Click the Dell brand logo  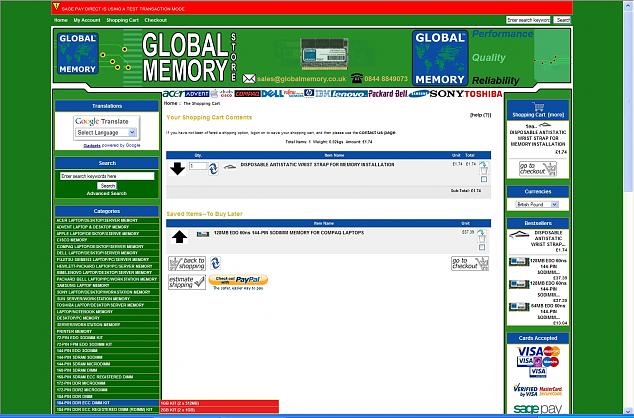click(272, 94)
